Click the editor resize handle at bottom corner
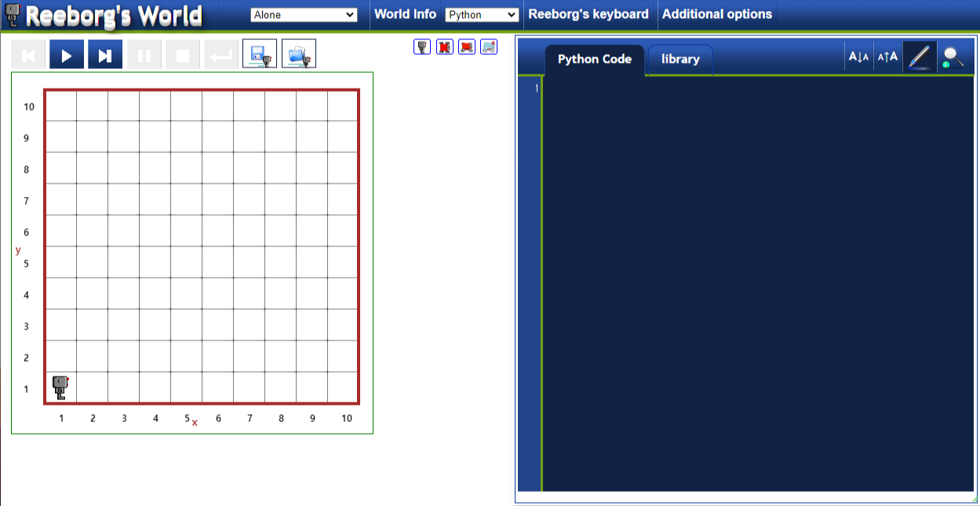Screen dimensions: 980x506 [x=973, y=499]
